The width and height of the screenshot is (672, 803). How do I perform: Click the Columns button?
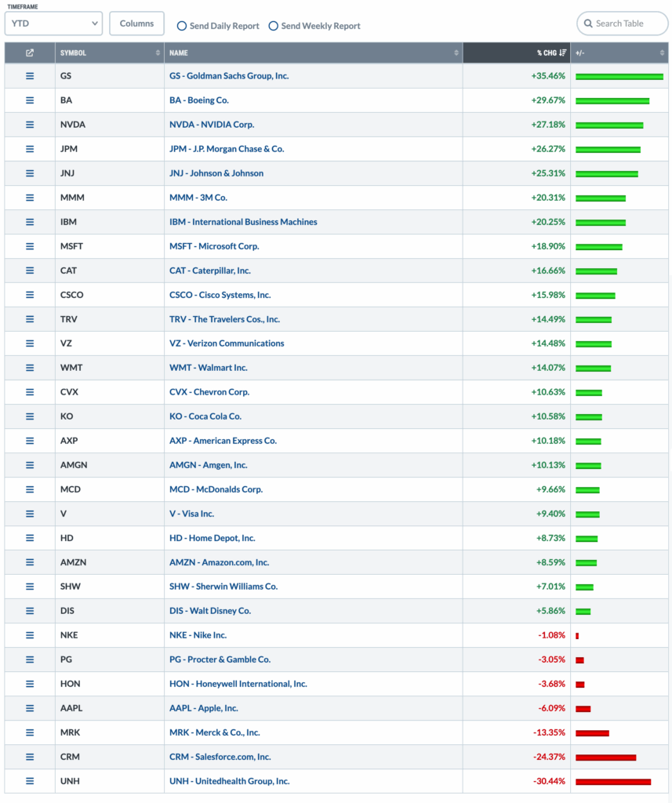click(x=136, y=24)
